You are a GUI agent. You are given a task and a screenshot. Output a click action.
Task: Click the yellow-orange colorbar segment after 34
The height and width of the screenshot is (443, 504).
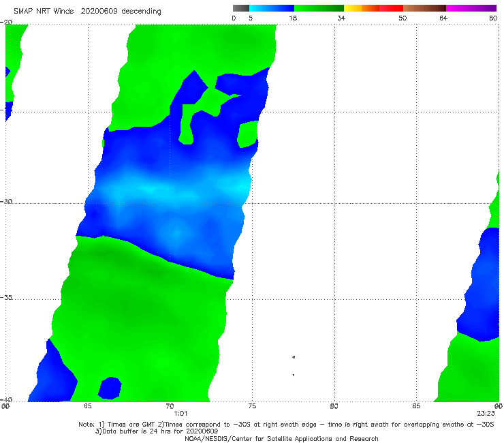[362, 8]
